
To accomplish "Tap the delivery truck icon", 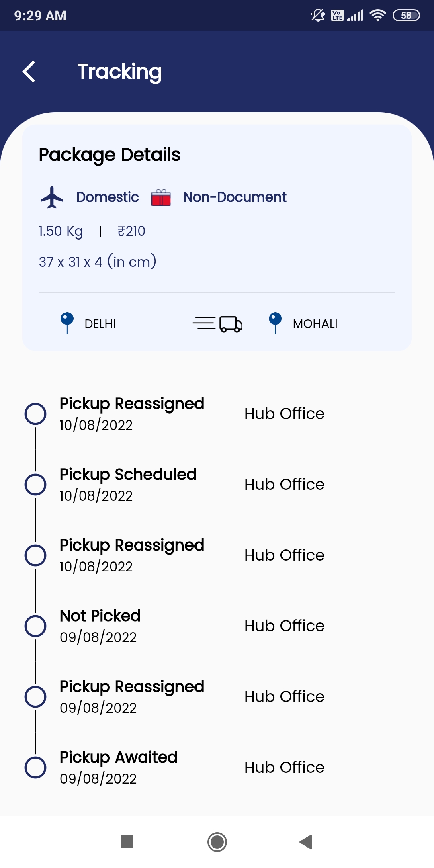I will (218, 324).
